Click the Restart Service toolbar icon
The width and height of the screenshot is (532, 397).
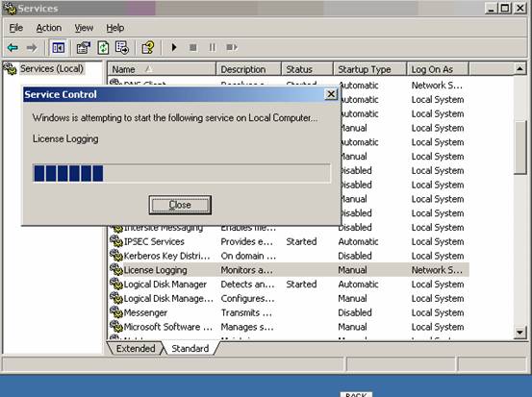(232, 47)
